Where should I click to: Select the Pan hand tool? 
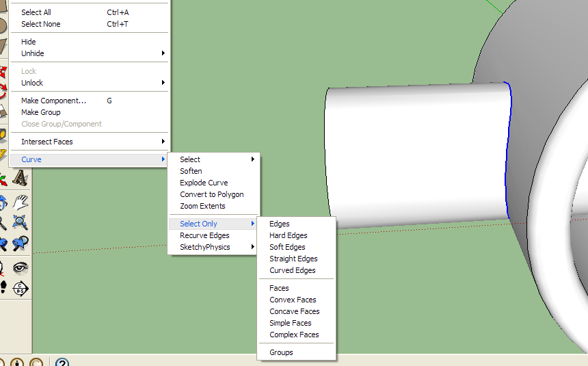(21, 202)
